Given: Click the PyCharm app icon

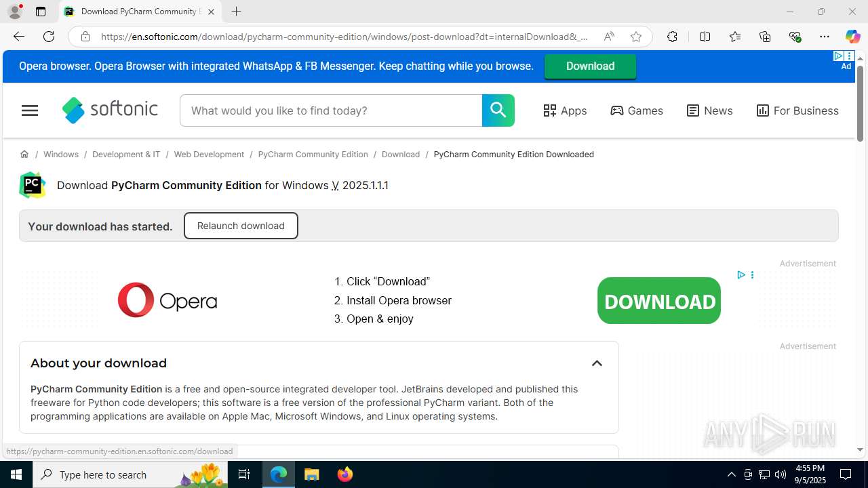Looking at the screenshot, I should click(x=33, y=185).
